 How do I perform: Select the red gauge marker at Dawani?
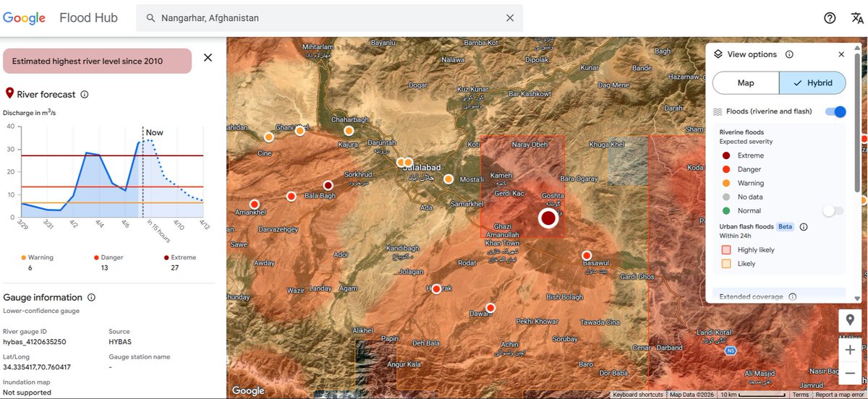coord(490,308)
